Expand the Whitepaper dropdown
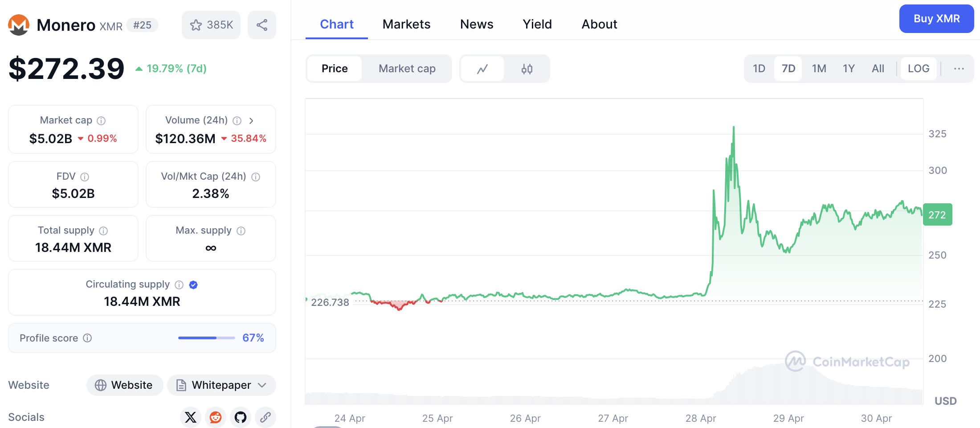The height and width of the screenshot is (428, 980). tap(221, 385)
